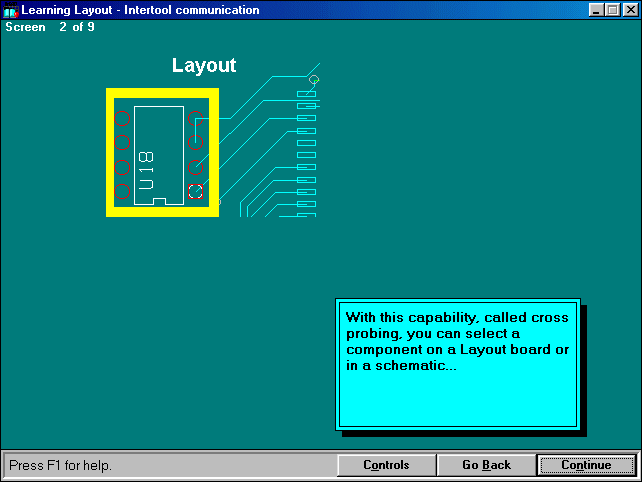Screen dimensions: 642x482
Task: Go to the previous screen with Go Back
Action: coord(486,465)
